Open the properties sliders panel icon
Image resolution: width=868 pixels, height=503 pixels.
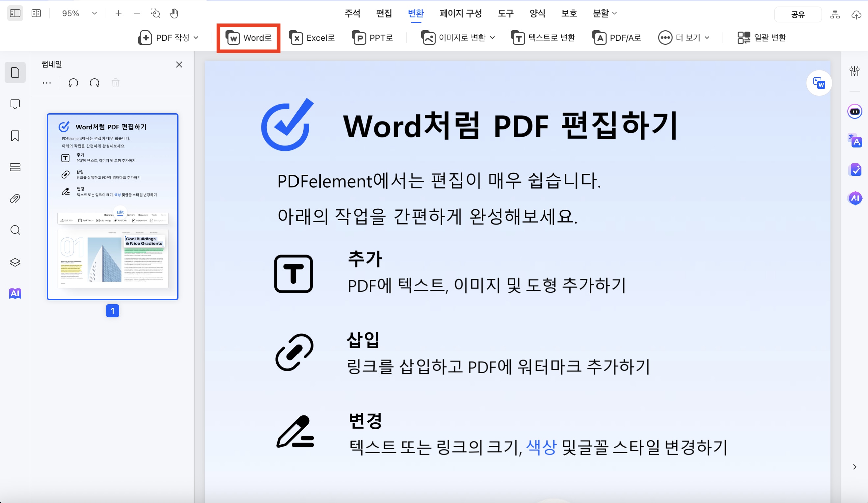(854, 71)
